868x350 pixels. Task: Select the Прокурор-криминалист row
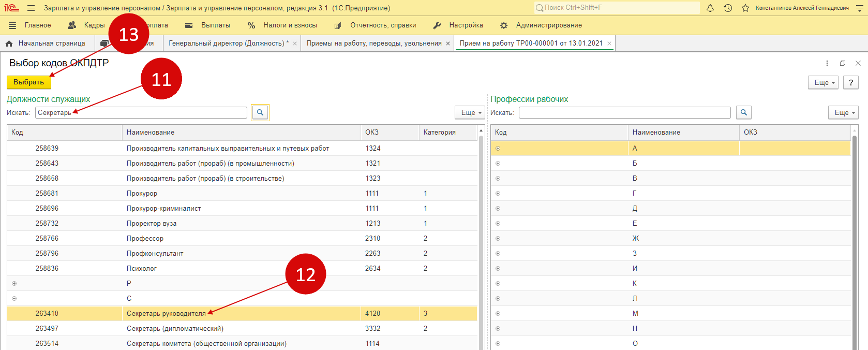[242, 208]
